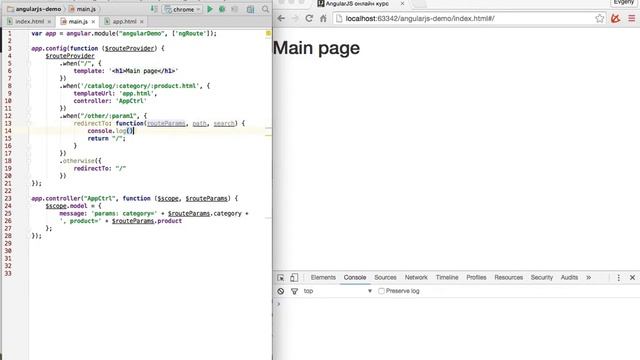Select the main.js editor tab

tap(78, 21)
